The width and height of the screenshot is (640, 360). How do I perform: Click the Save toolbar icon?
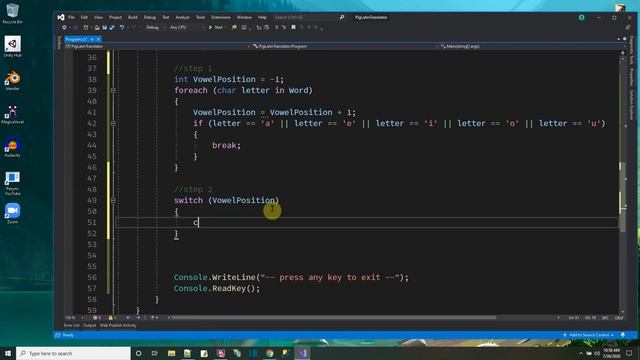[104, 27]
